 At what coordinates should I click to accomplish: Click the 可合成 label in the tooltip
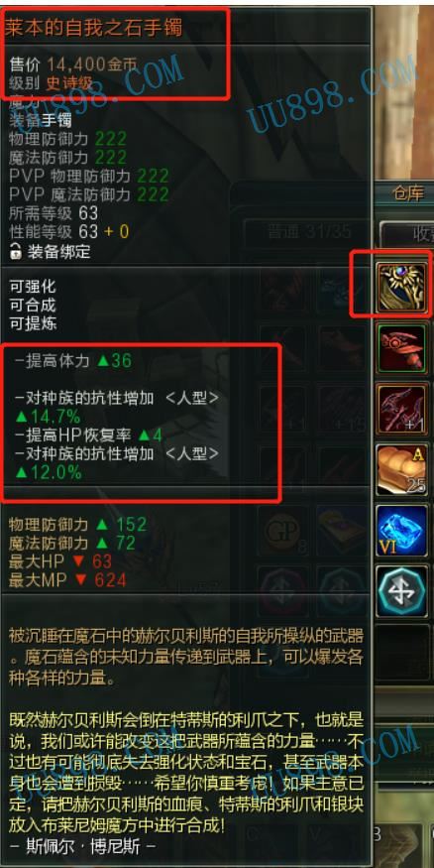tap(32, 305)
